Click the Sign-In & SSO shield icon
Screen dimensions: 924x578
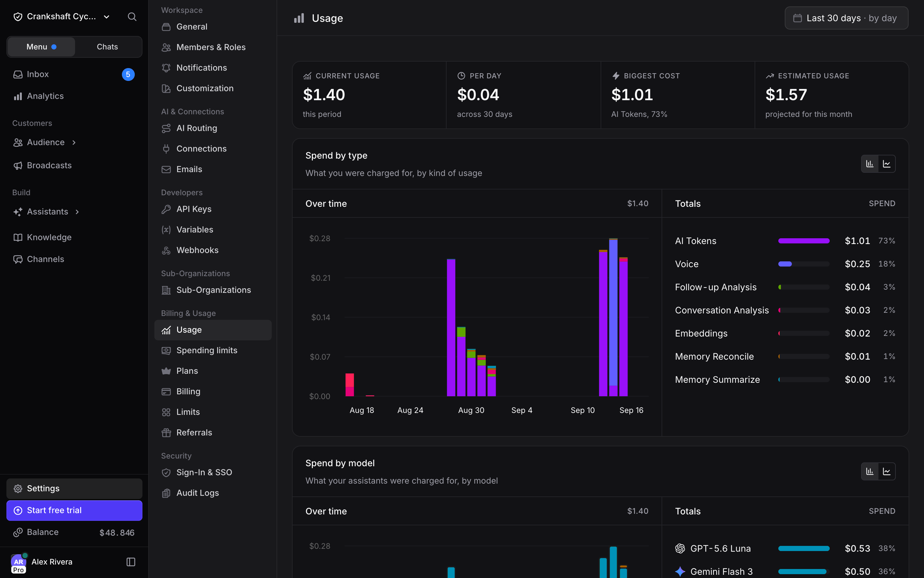pos(166,472)
